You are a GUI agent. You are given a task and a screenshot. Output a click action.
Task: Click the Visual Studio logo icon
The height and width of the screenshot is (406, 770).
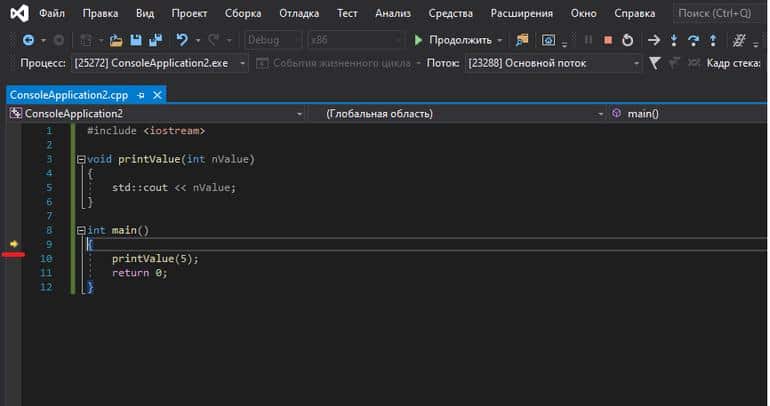(x=19, y=13)
